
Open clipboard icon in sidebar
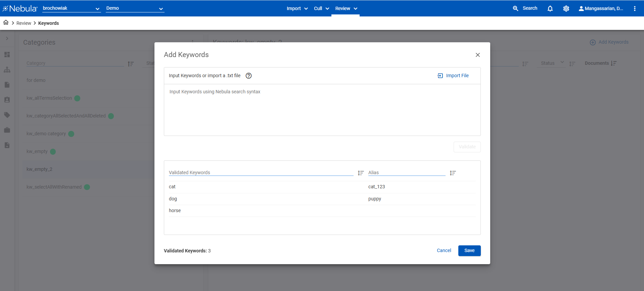click(7, 100)
